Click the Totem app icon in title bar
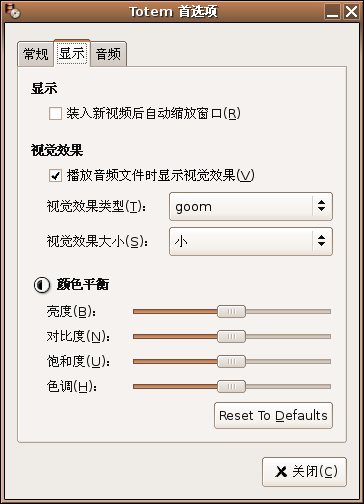 [13, 11]
